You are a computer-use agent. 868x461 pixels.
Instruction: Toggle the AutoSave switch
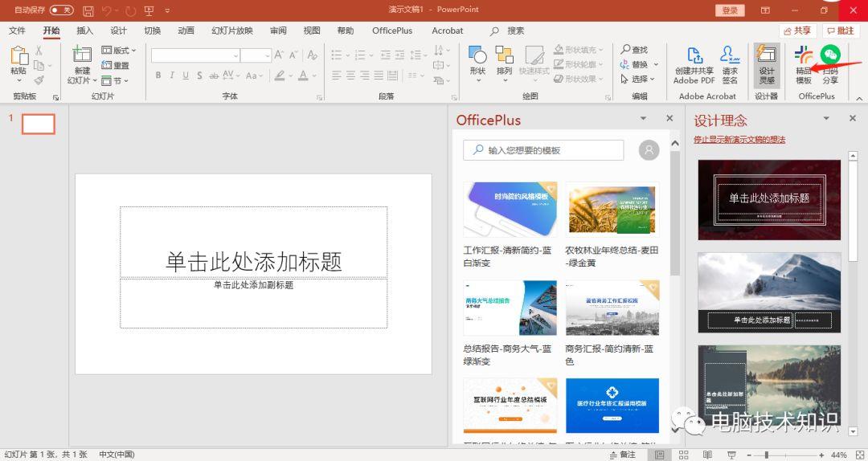61,10
